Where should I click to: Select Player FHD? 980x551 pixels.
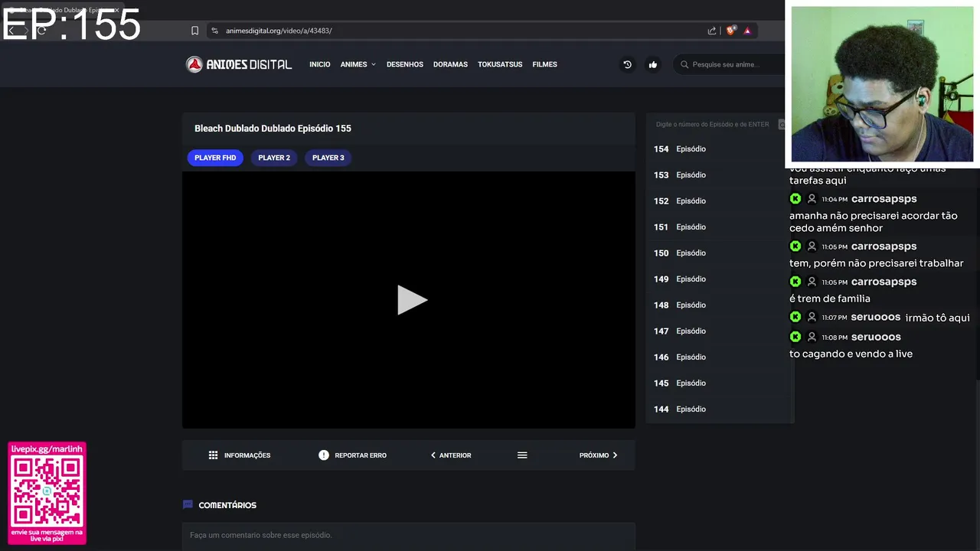pyautogui.click(x=215, y=158)
